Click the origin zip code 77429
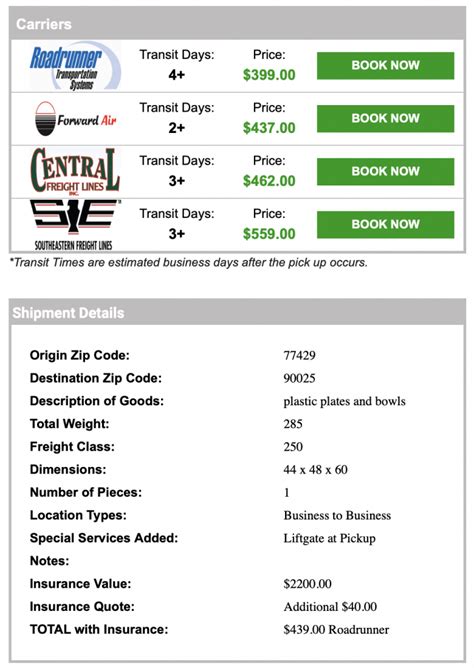Image resolution: width=474 pixels, height=668 pixels. pos(299,355)
